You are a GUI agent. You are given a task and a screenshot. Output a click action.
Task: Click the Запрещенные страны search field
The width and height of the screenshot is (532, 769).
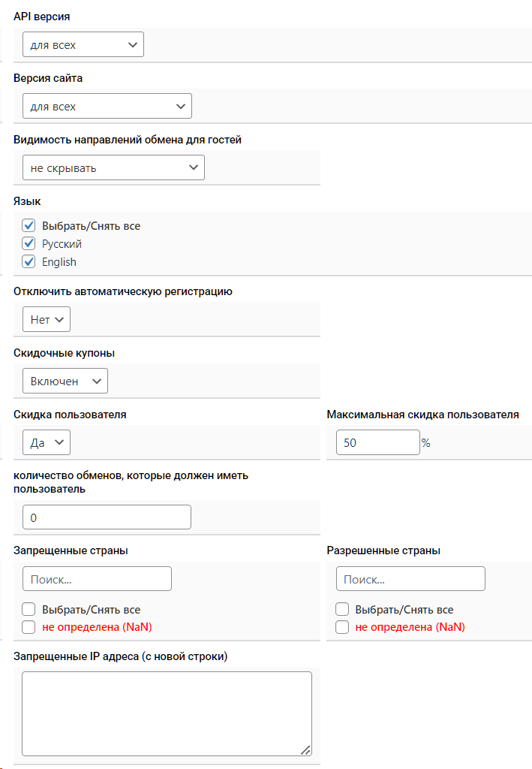[x=97, y=579]
